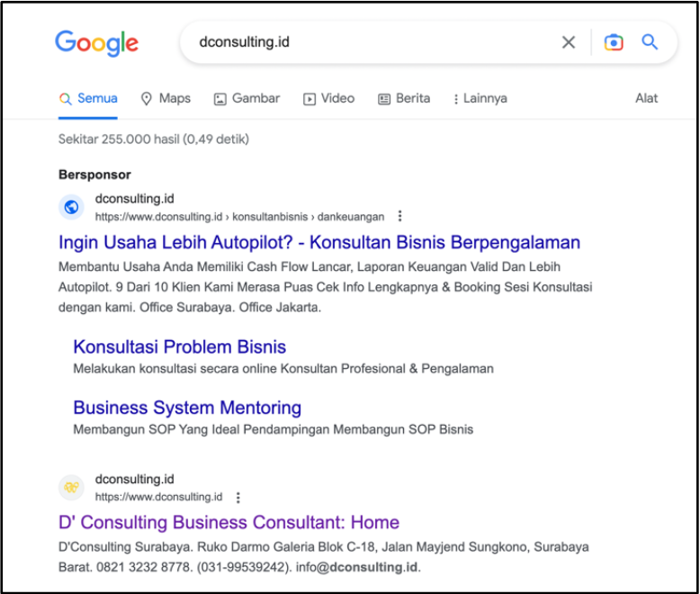Viewport: 700px width, 594px height.
Task: Open three-dot menu beside organic result URL
Action: [x=238, y=497]
